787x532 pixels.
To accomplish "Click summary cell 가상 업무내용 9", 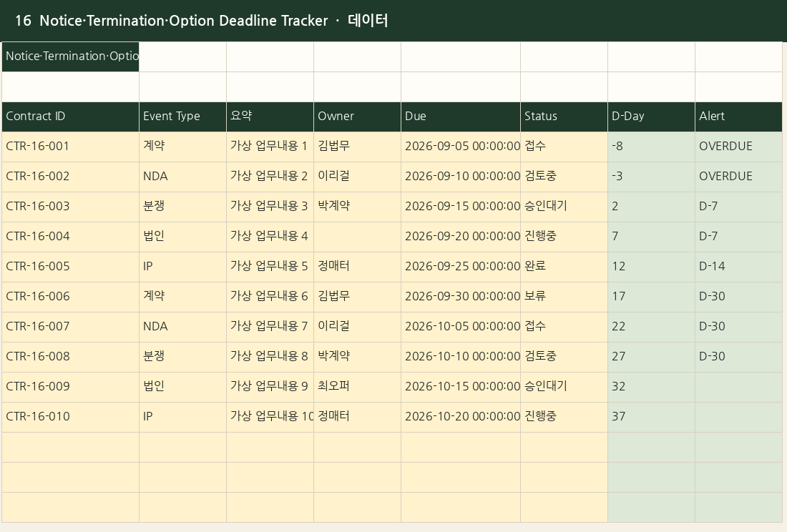I will pos(270,388).
